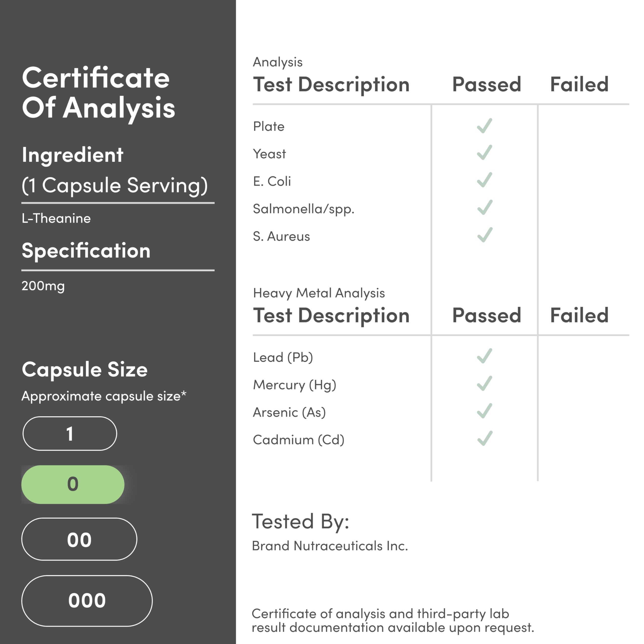Pick capsule size 000 option
The image size is (644, 644).
tap(87, 601)
